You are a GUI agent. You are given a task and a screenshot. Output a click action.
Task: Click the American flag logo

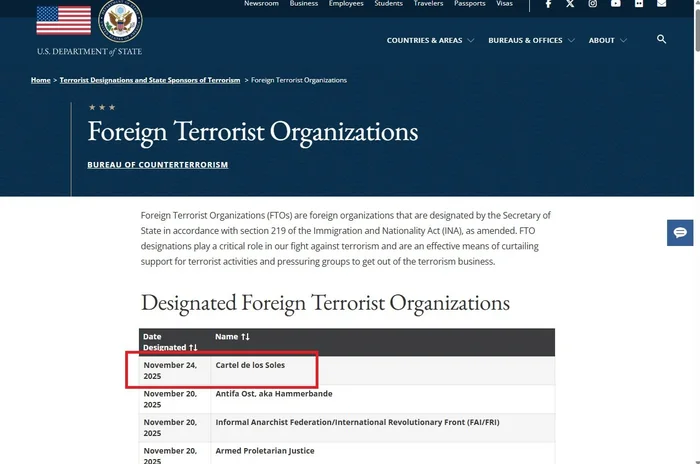63,21
